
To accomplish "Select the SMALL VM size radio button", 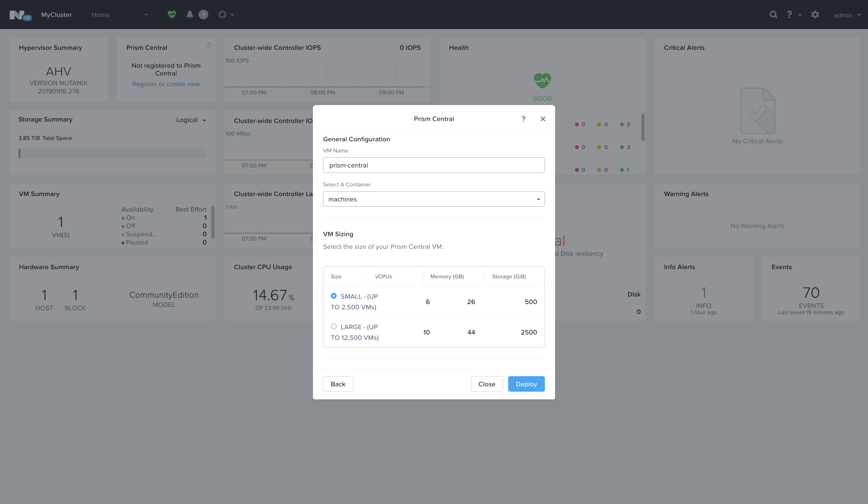I will point(333,296).
